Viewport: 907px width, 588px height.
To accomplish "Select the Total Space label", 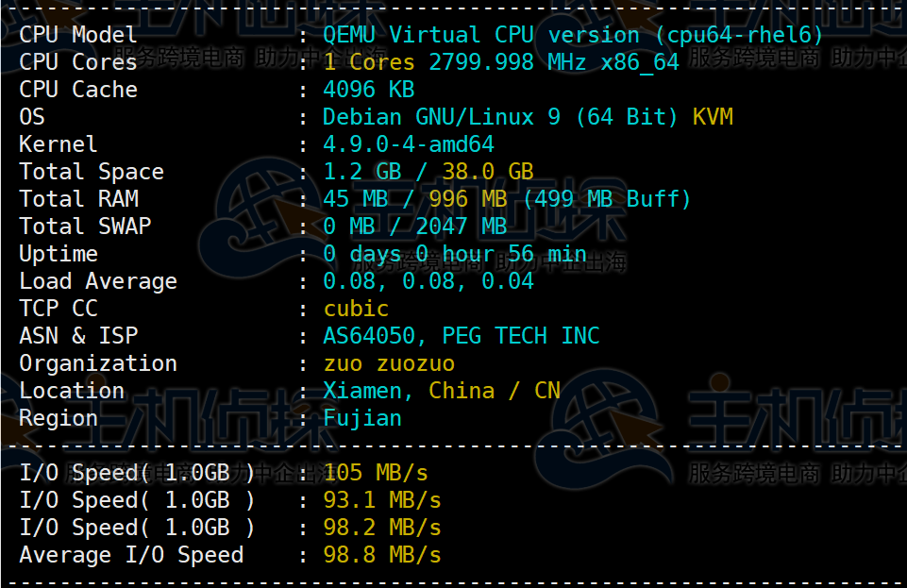I will (x=92, y=172).
